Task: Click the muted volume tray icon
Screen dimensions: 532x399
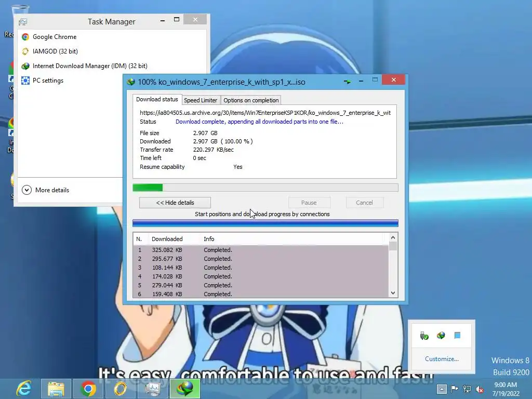Action: click(x=480, y=389)
